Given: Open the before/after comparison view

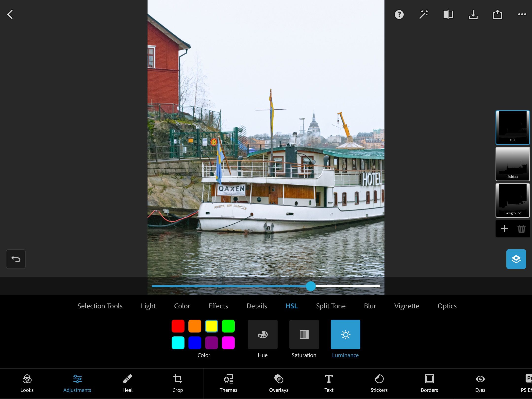Looking at the screenshot, I should click(x=448, y=15).
